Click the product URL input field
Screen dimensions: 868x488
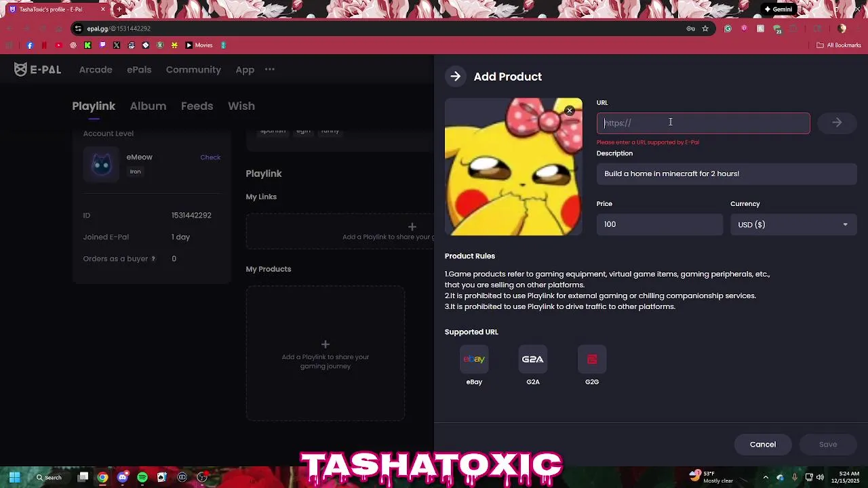[x=703, y=123]
